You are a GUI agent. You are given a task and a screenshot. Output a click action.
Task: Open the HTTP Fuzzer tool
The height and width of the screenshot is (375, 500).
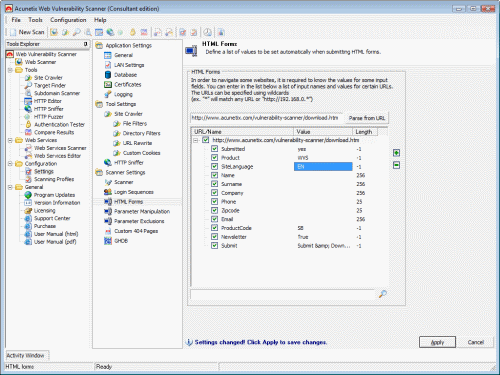click(49, 117)
